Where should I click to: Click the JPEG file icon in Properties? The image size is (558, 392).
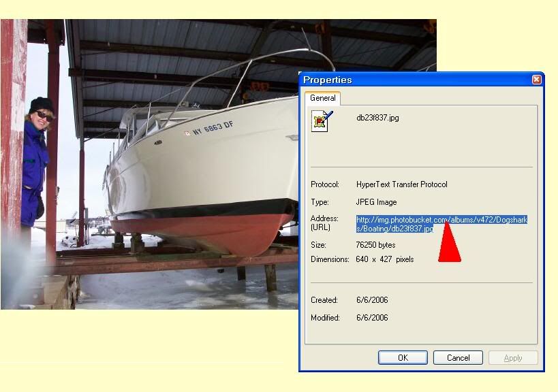click(x=322, y=121)
